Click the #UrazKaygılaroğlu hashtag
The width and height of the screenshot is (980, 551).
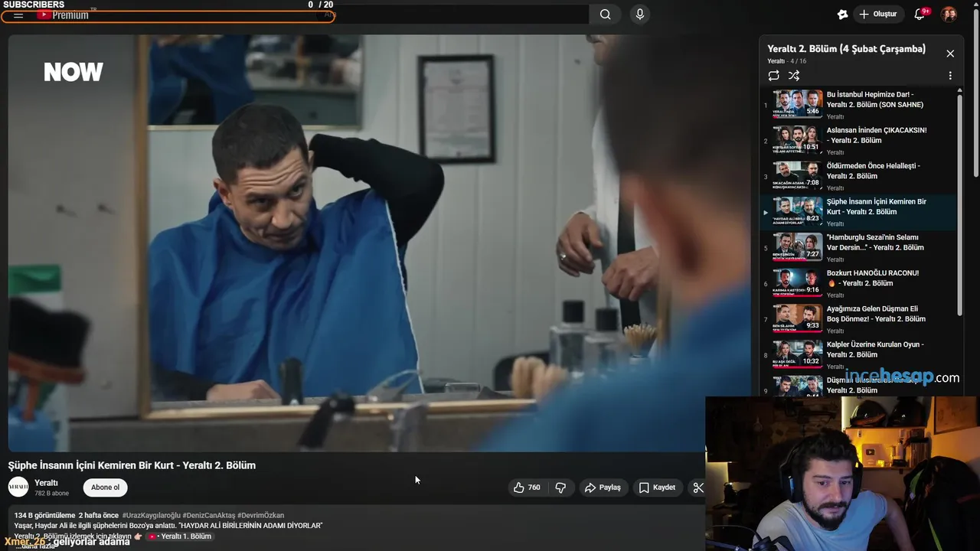click(x=151, y=516)
